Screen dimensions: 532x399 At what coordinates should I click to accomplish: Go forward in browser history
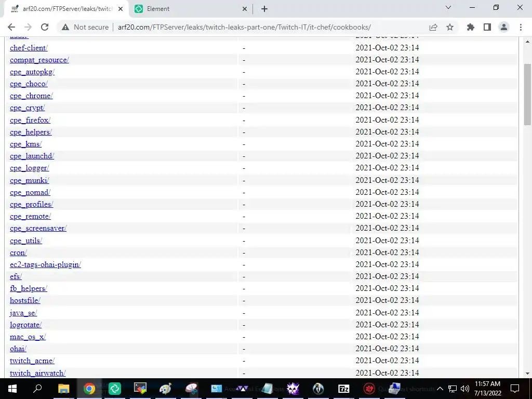(28, 27)
